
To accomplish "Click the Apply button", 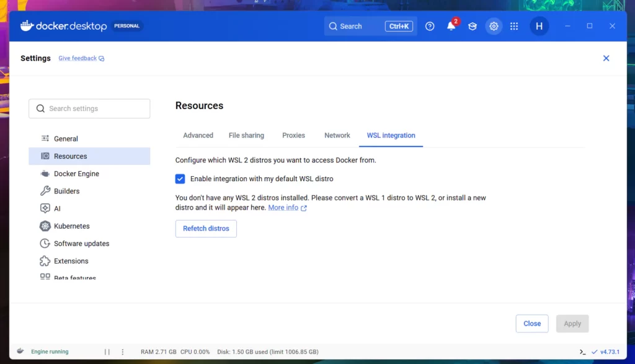I will coord(572,324).
